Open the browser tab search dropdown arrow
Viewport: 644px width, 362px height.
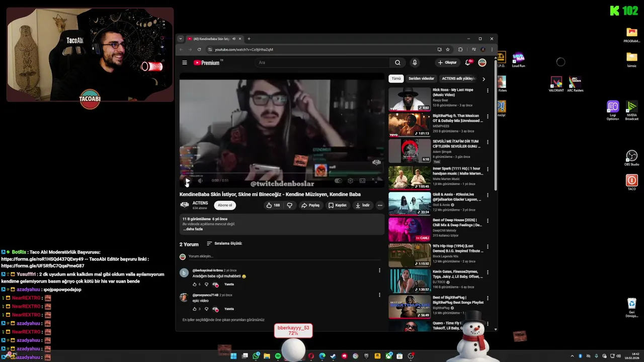tap(181, 39)
